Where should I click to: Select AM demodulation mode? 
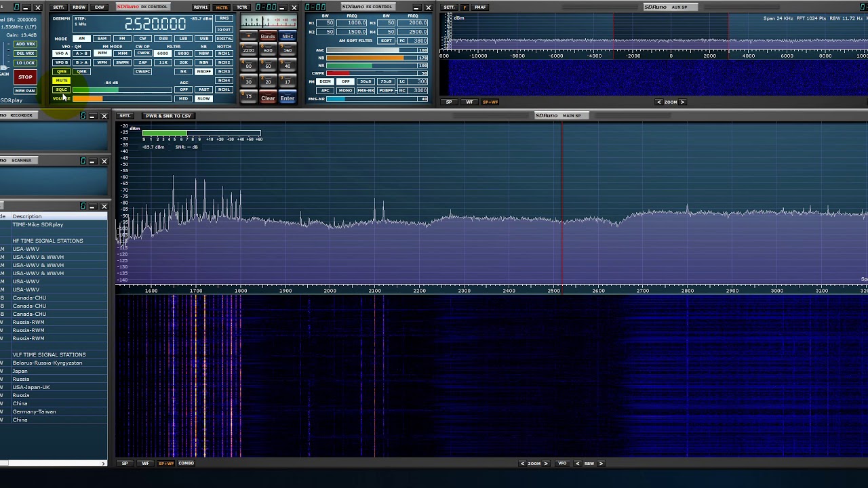(x=81, y=39)
